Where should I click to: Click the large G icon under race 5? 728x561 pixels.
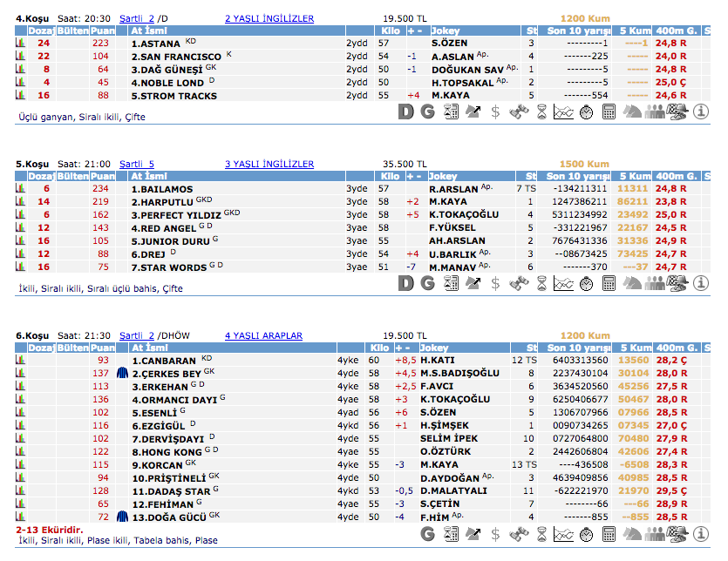427,283
